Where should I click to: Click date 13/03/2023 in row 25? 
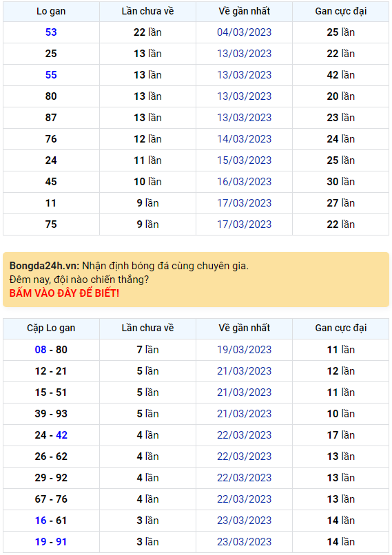point(245,54)
